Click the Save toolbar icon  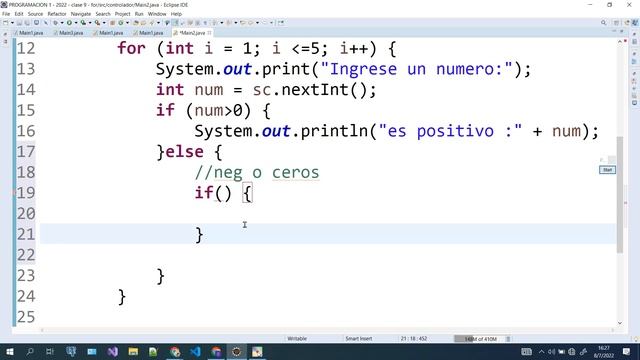19,23
